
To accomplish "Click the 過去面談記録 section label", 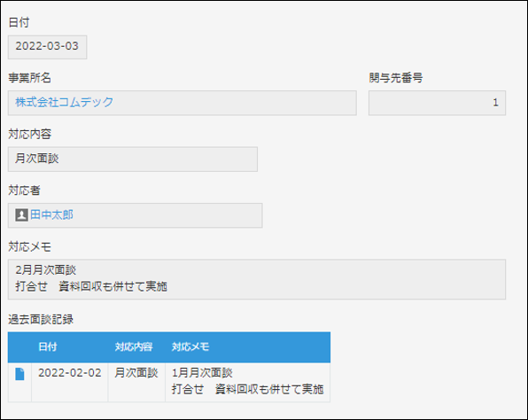I will coord(41,319).
